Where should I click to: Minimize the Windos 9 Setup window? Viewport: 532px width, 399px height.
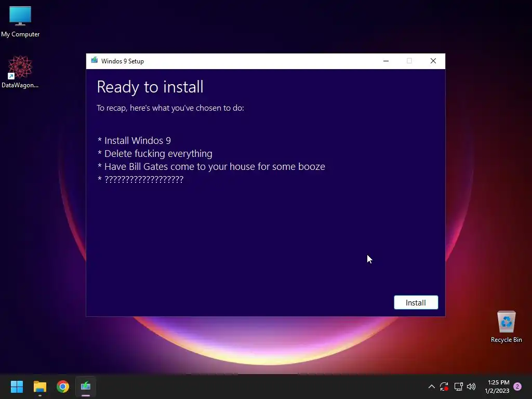pos(386,61)
